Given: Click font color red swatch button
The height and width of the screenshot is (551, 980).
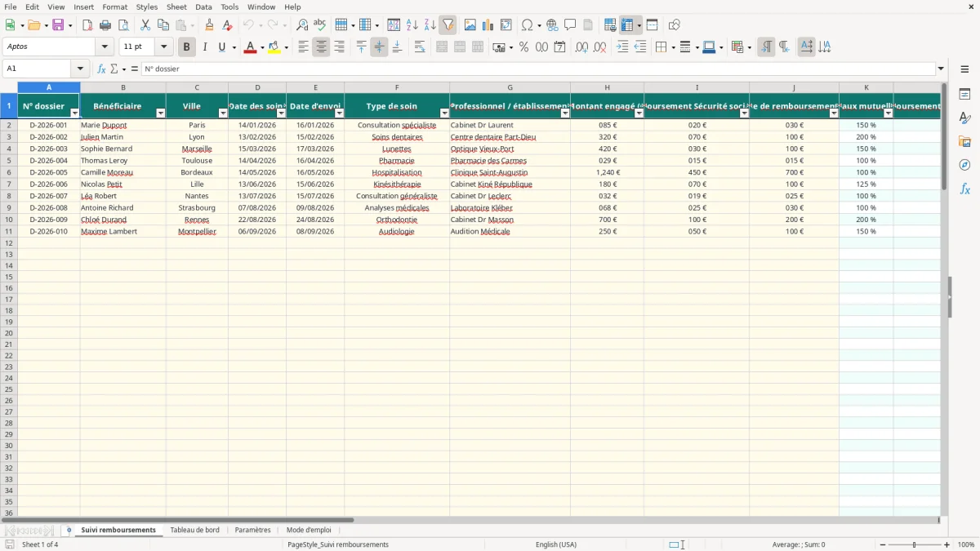Looking at the screenshot, I should coord(250,47).
